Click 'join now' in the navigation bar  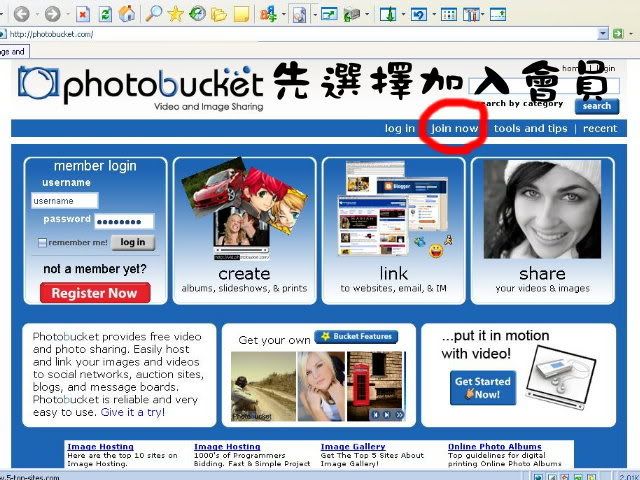click(x=455, y=128)
